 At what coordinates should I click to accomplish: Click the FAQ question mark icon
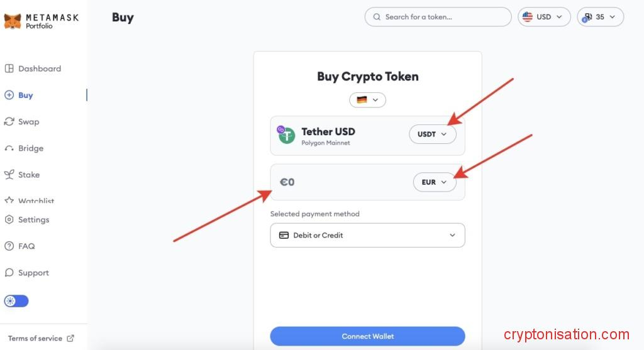coord(9,246)
